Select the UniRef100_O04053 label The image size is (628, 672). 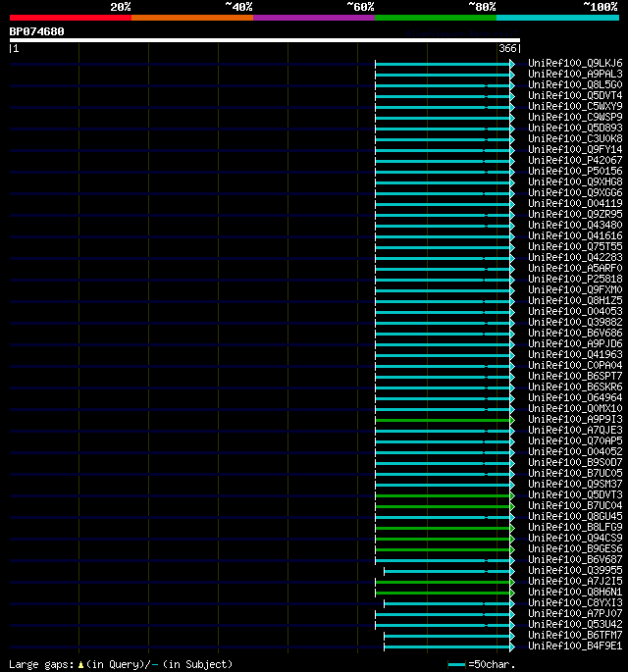[575, 312]
